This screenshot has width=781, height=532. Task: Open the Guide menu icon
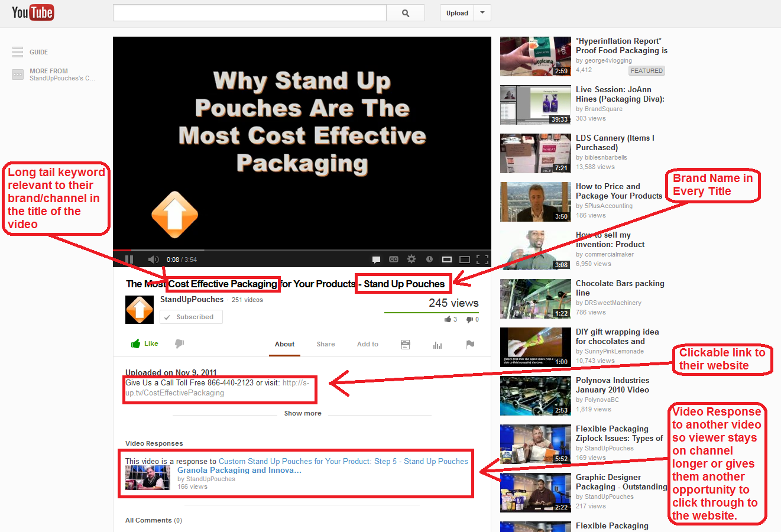click(x=18, y=52)
